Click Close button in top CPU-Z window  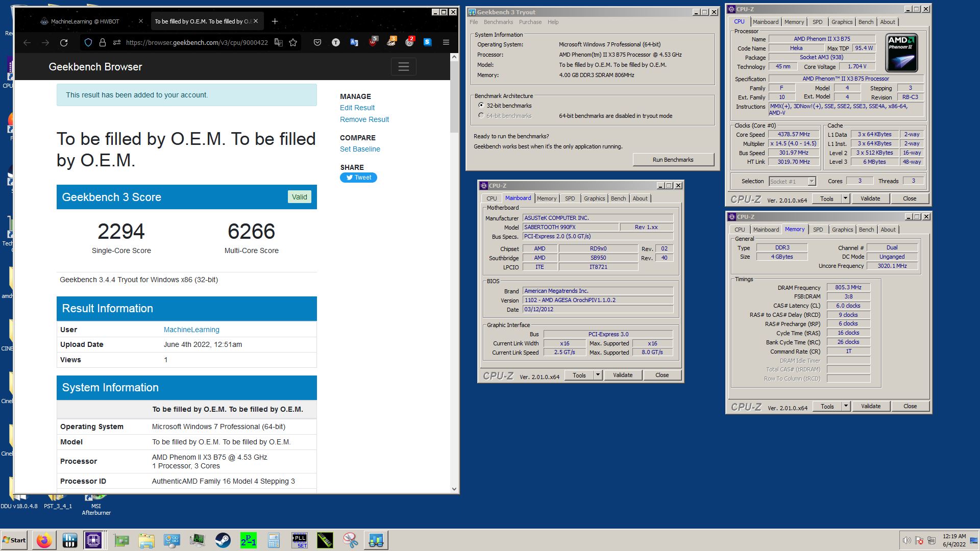point(910,199)
